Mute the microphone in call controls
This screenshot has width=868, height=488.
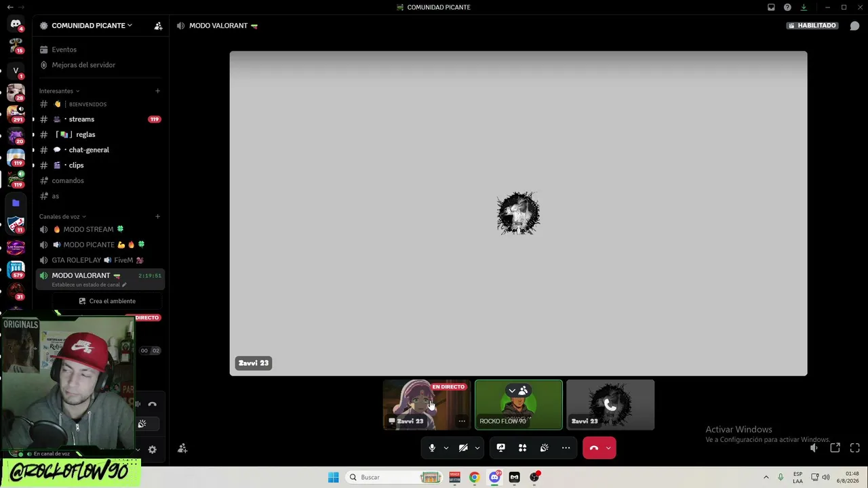click(432, 448)
